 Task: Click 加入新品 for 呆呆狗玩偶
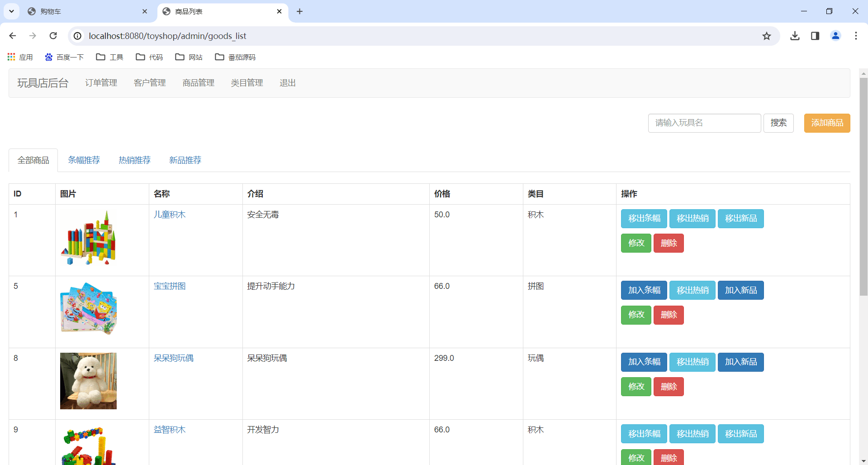click(x=741, y=362)
